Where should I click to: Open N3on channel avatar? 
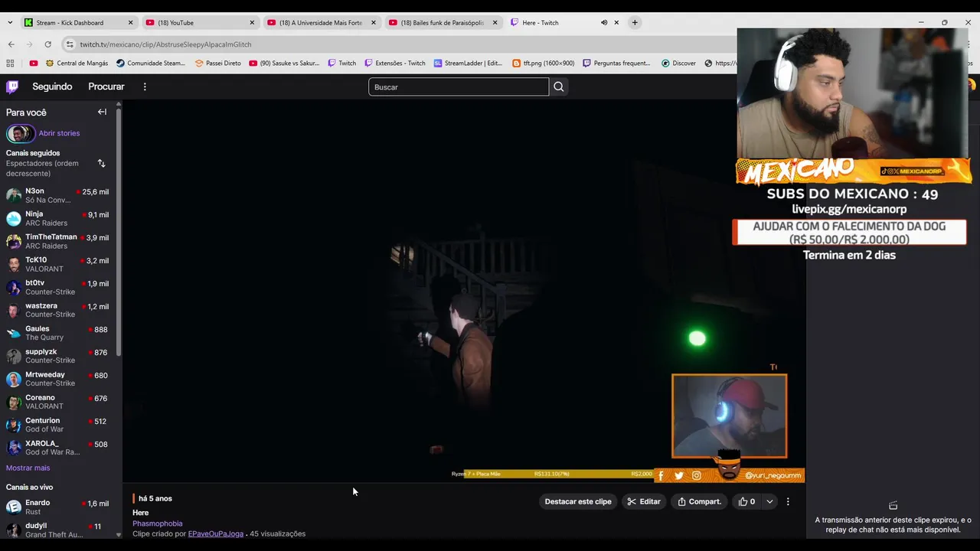13,196
